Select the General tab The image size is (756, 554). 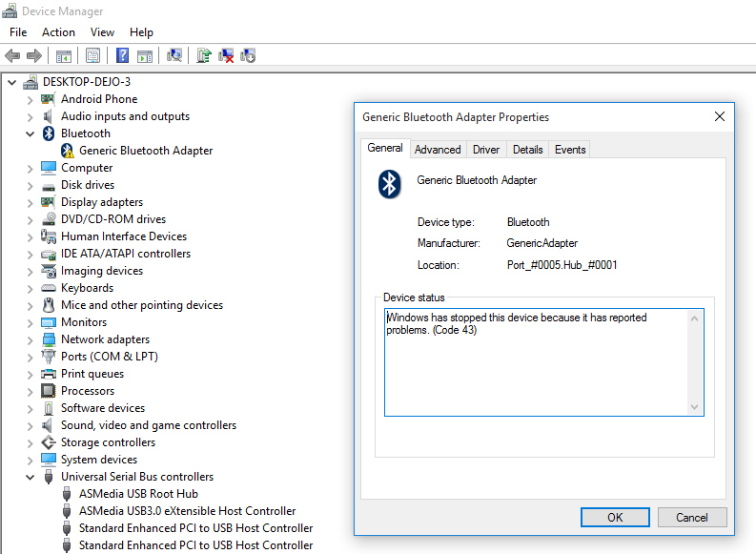[x=385, y=148]
